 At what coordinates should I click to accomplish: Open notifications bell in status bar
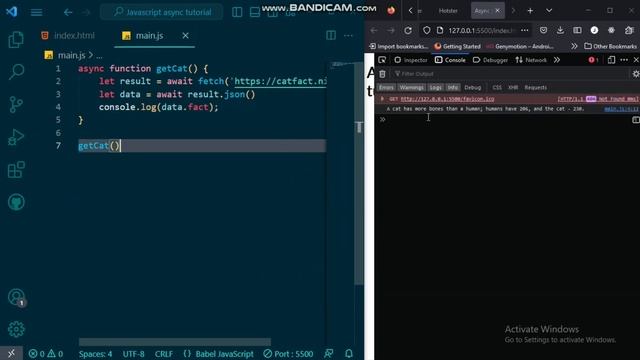[x=349, y=353]
